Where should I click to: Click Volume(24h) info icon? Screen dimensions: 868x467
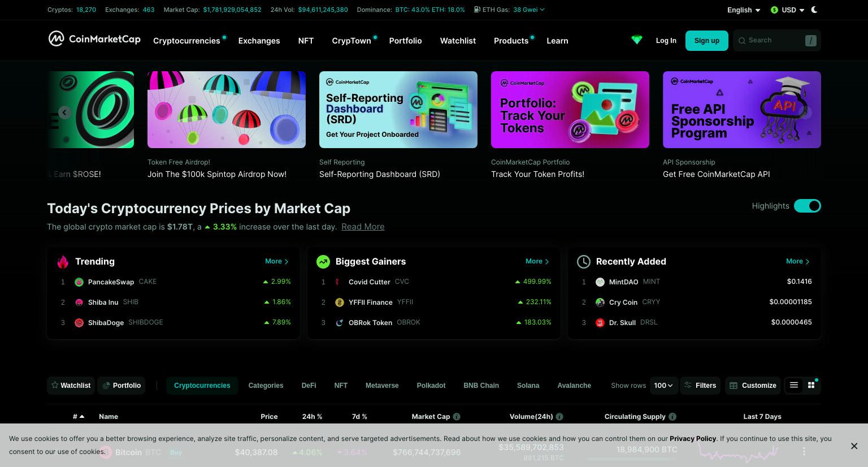(559, 417)
